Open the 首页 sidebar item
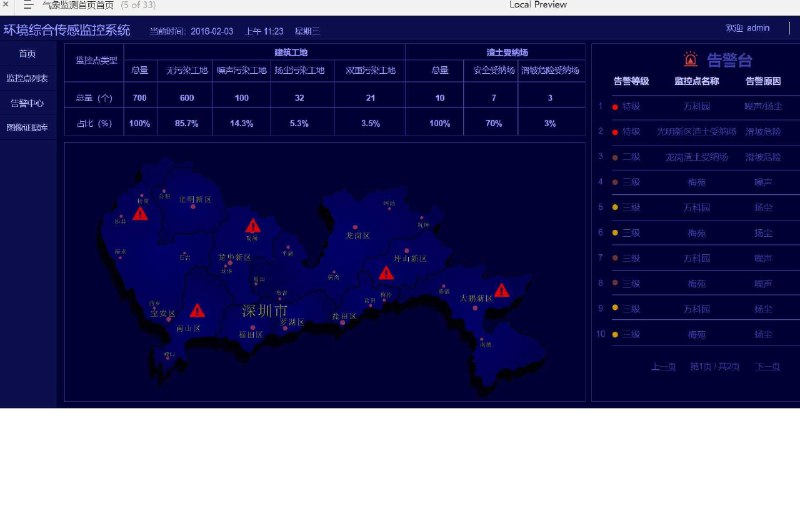The height and width of the screenshot is (526, 800). 28,54
